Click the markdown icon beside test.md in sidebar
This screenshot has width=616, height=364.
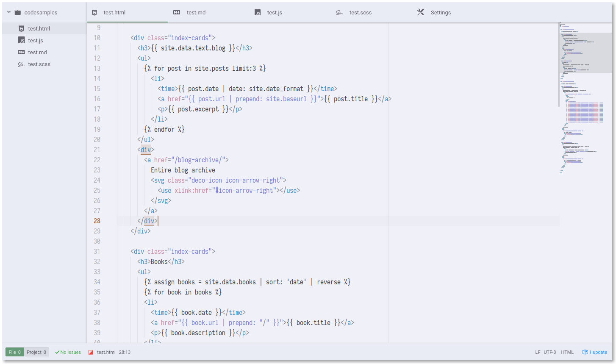click(21, 52)
